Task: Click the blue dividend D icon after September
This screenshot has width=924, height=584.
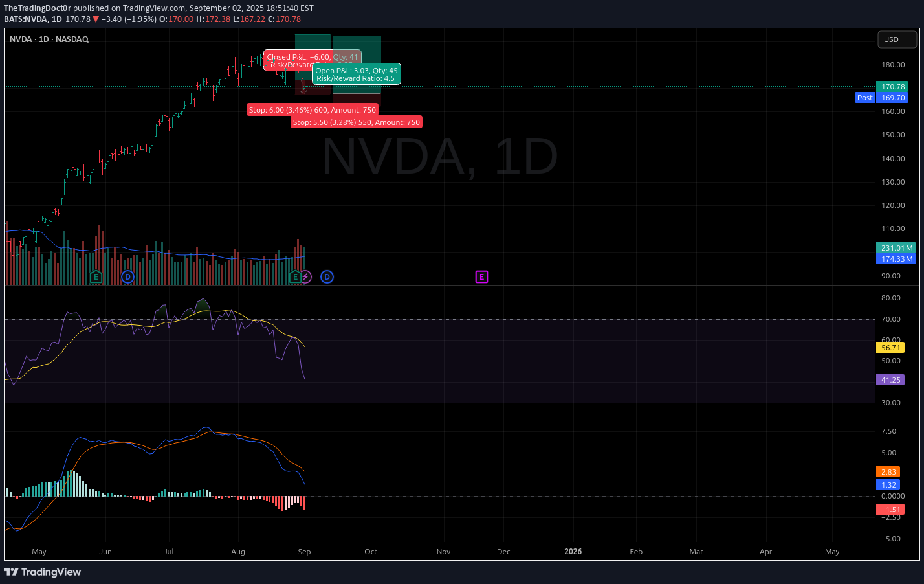Action: click(x=327, y=277)
